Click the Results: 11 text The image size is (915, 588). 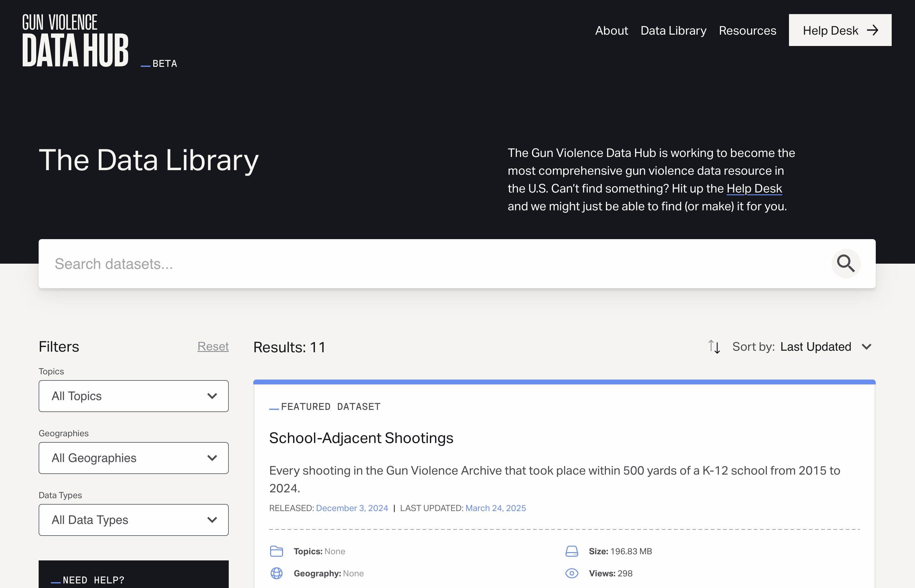(x=289, y=347)
